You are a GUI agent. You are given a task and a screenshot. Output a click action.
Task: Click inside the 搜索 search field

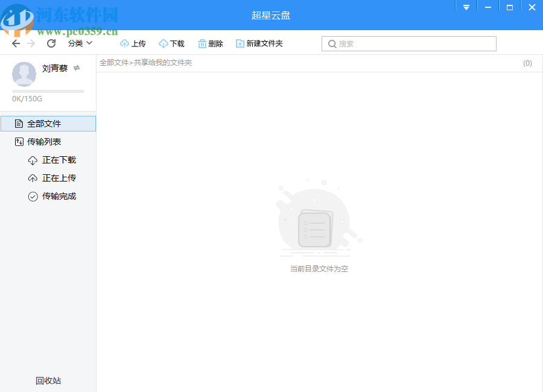[408, 43]
